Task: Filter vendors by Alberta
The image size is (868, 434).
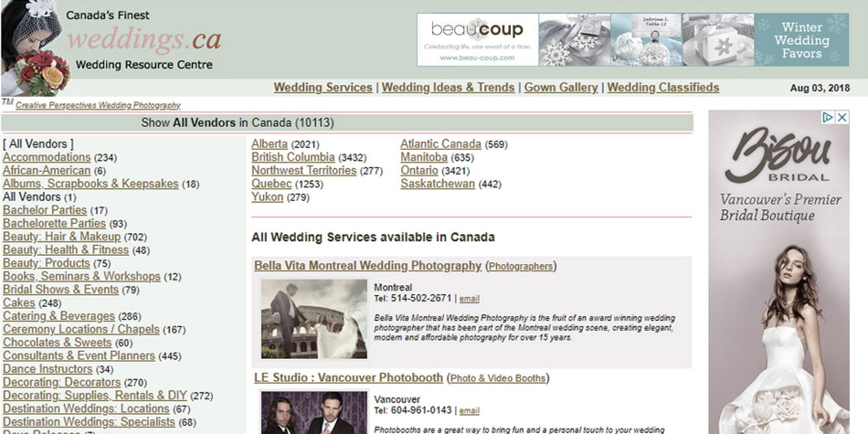Action: (270, 144)
